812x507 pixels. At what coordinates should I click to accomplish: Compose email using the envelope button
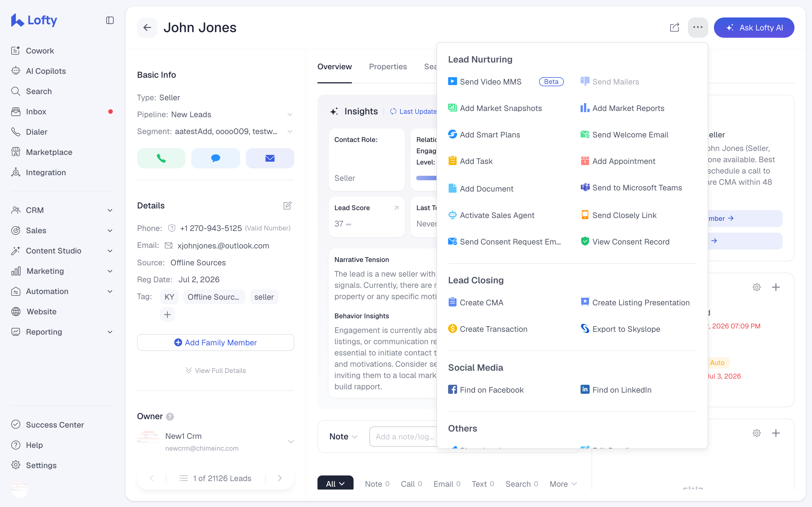click(x=270, y=158)
